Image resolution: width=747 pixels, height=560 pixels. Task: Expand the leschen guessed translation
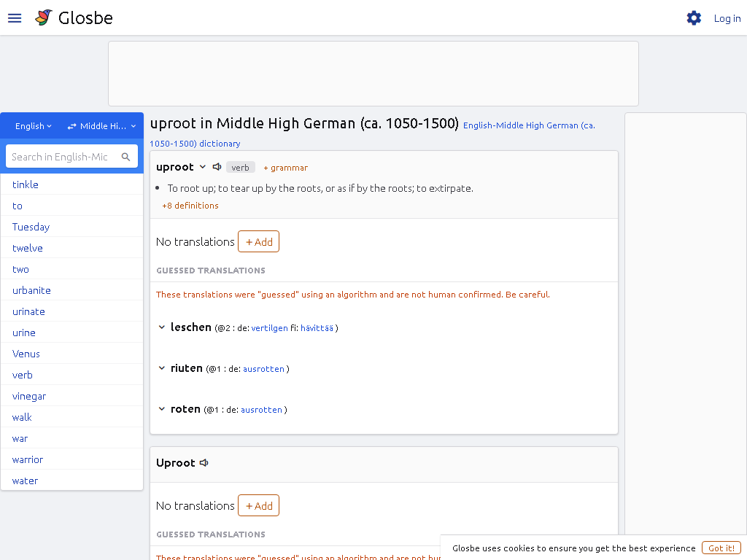(162, 327)
